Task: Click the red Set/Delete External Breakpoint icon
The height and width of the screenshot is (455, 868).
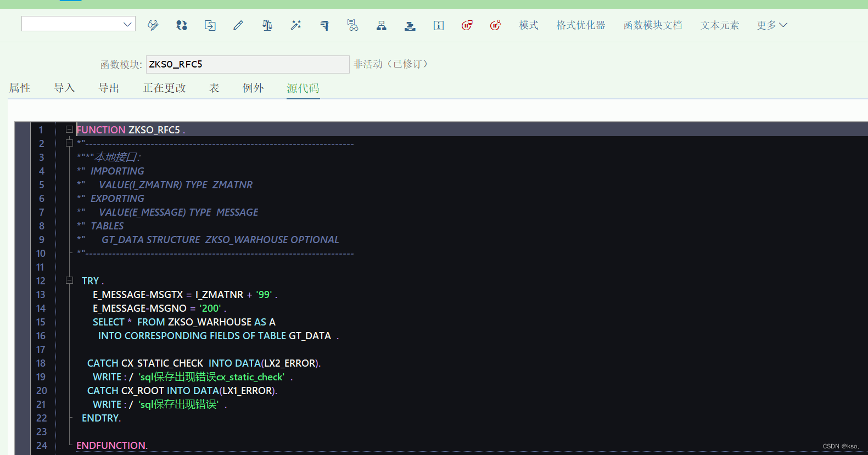Action: 496,25
